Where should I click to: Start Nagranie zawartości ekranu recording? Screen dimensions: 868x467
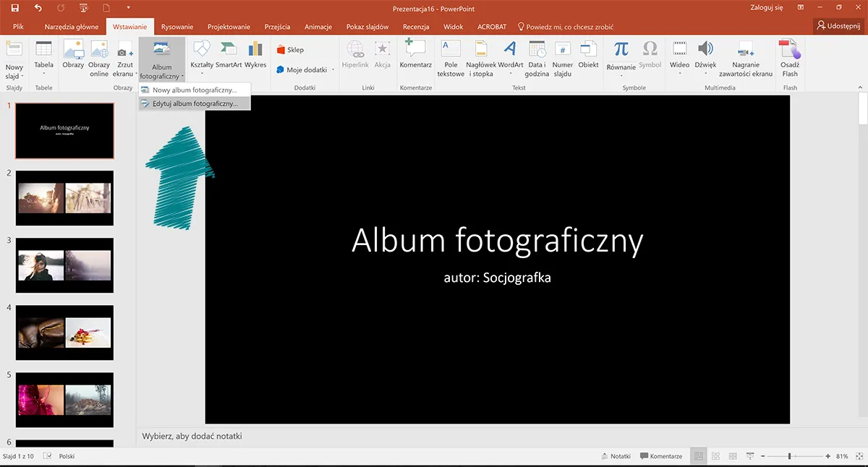pyautogui.click(x=746, y=56)
